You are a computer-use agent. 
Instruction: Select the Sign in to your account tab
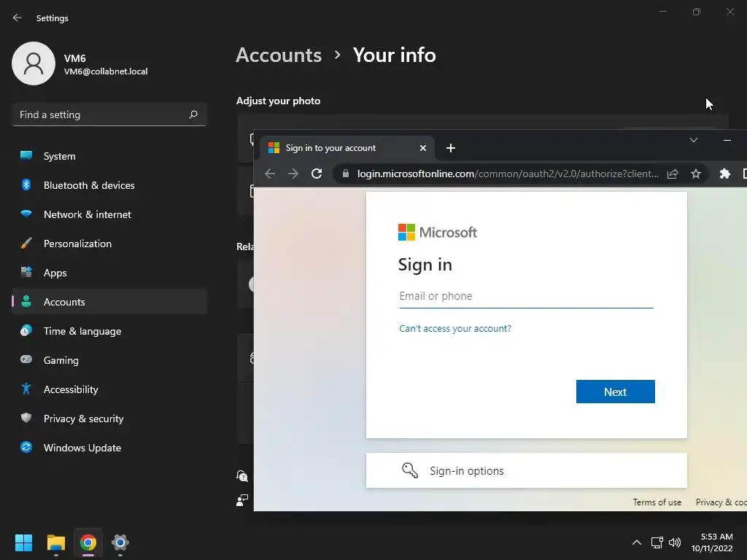tap(347, 148)
